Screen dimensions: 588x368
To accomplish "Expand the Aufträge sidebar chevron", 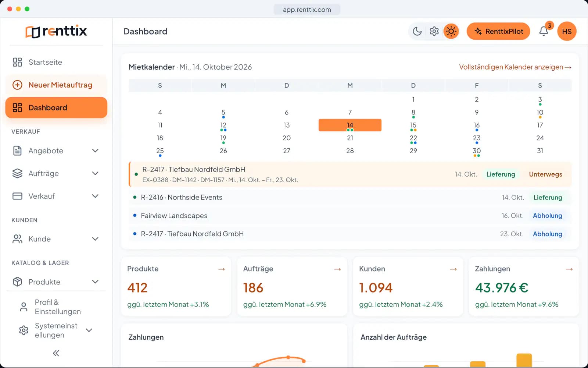I will pyautogui.click(x=95, y=173).
